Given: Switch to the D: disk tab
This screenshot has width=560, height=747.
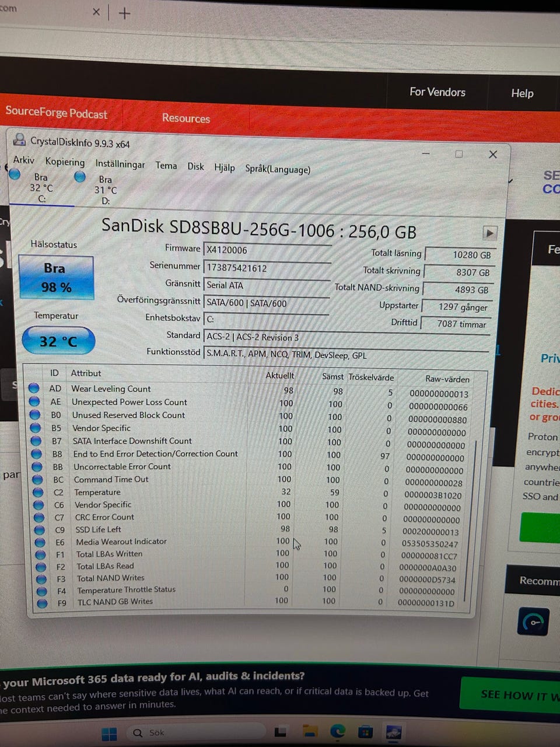Looking at the screenshot, I should pyautogui.click(x=105, y=190).
